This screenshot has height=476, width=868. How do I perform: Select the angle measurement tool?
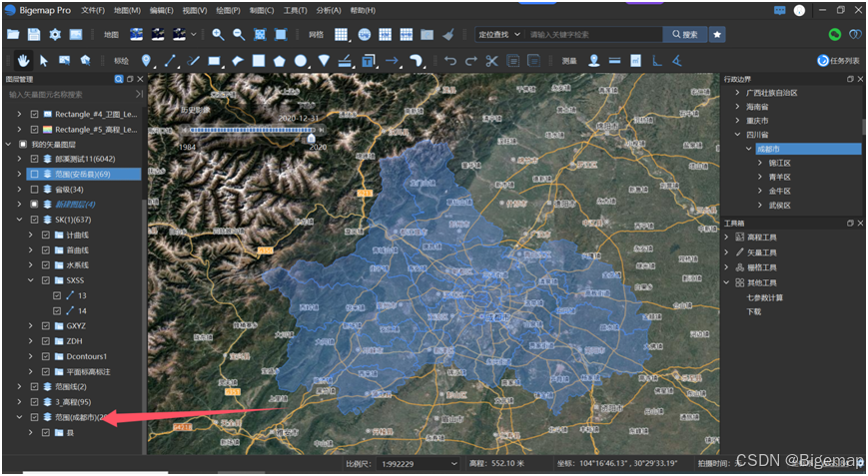click(676, 60)
